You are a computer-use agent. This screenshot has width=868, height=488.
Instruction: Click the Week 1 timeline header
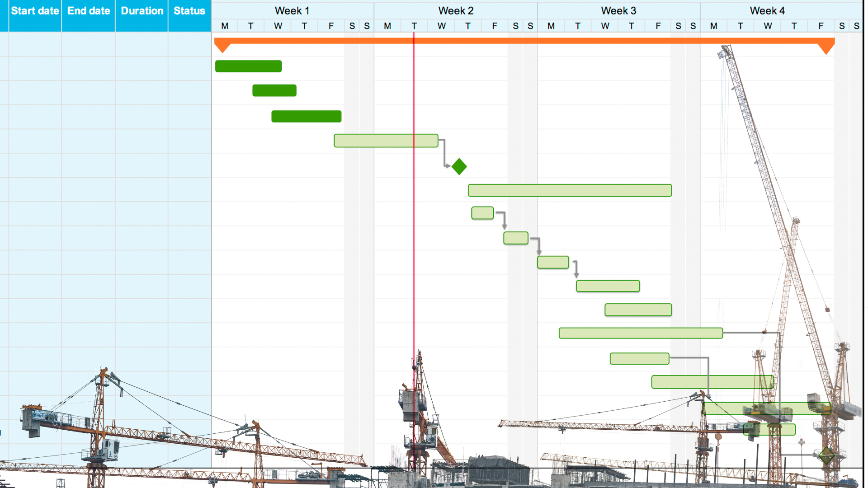coord(292,11)
